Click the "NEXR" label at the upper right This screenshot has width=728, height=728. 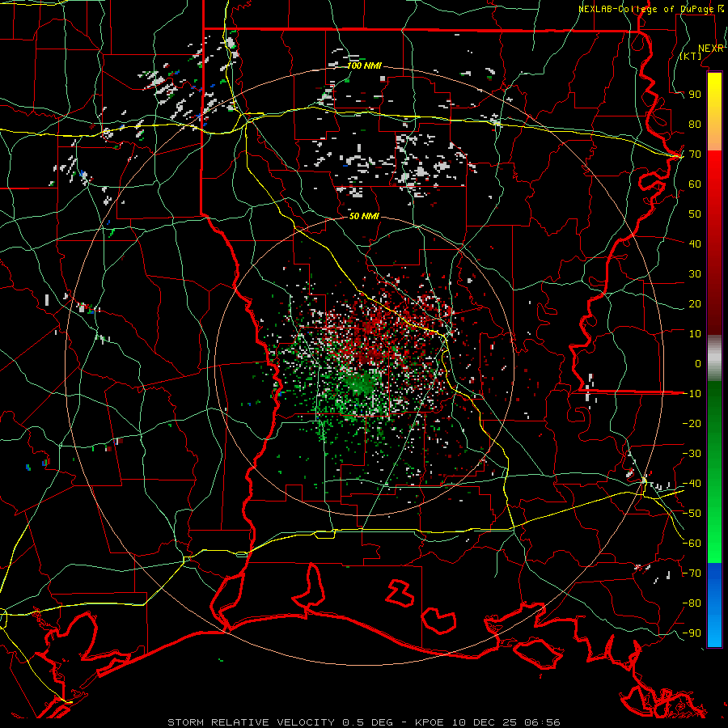tap(711, 49)
